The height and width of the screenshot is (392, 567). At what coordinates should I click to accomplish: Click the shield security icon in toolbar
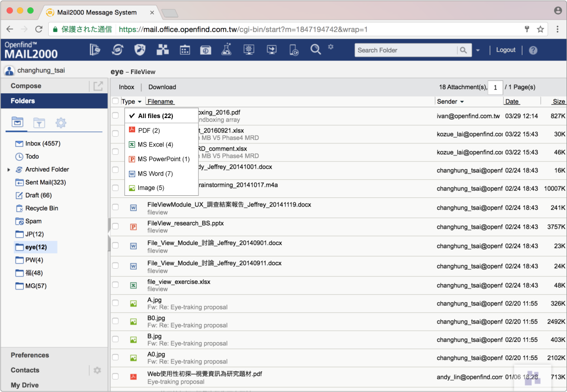[x=139, y=50]
